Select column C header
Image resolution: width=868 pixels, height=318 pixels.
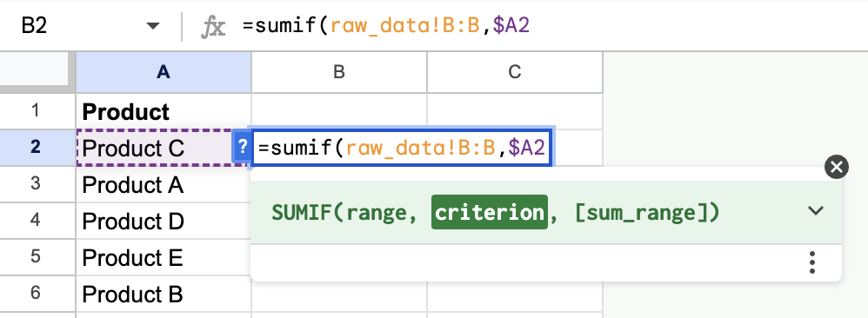coord(515,72)
